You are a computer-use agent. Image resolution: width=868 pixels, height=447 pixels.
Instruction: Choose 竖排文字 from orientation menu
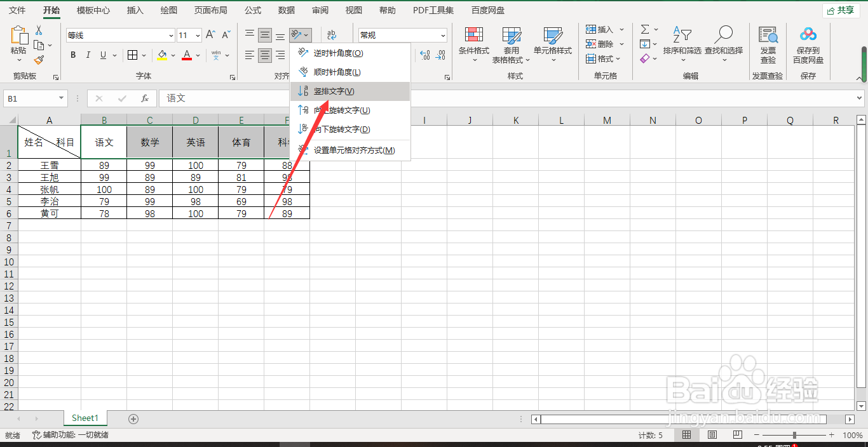(350, 91)
